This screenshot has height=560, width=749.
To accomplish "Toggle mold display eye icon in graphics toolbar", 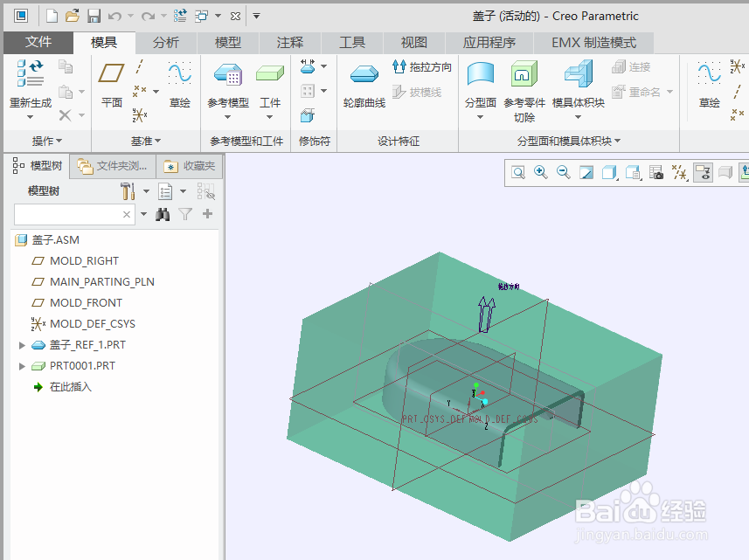I will coord(703,172).
